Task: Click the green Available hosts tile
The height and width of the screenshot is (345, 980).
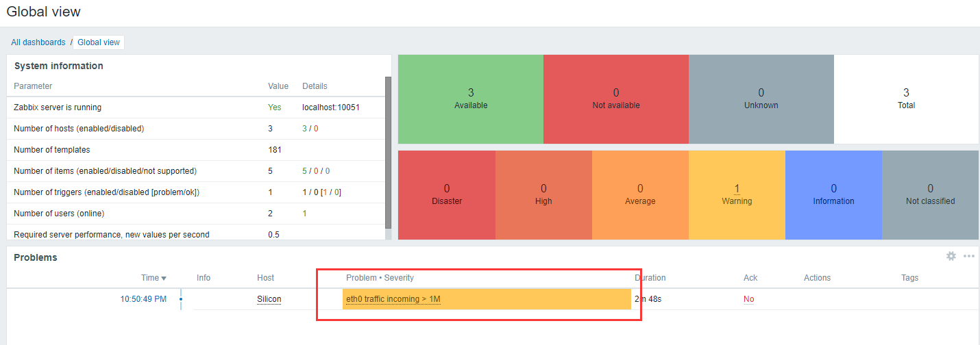Action: pos(471,99)
